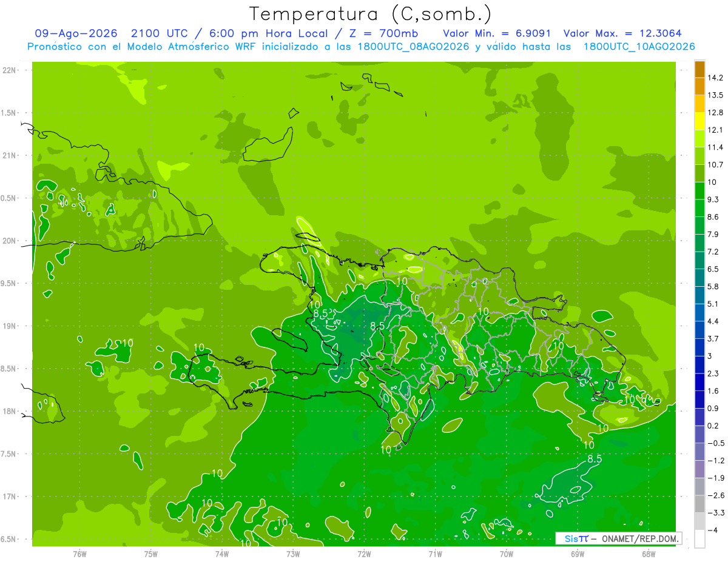728x562 pixels.
Task: Pick the blue swatch between 3 and 3.7
Action: [699, 347]
